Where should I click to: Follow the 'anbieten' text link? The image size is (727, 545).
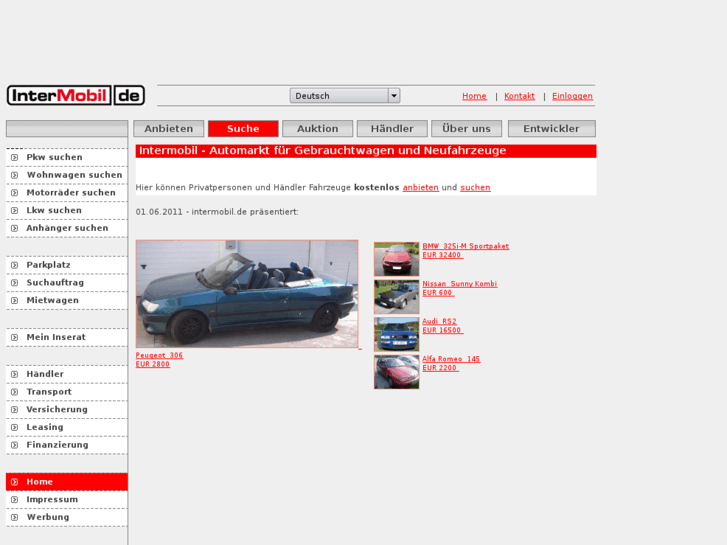pyautogui.click(x=421, y=187)
